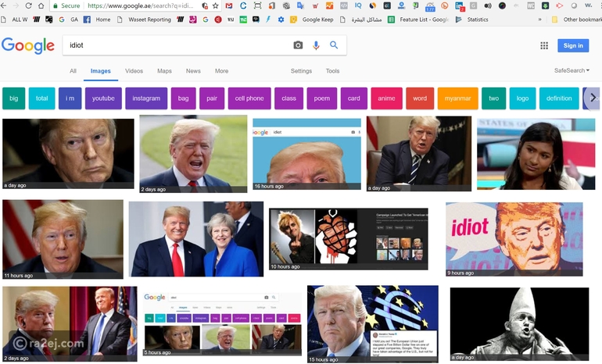
Task: Click the camera search-by-image icon
Action: [298, 45]
